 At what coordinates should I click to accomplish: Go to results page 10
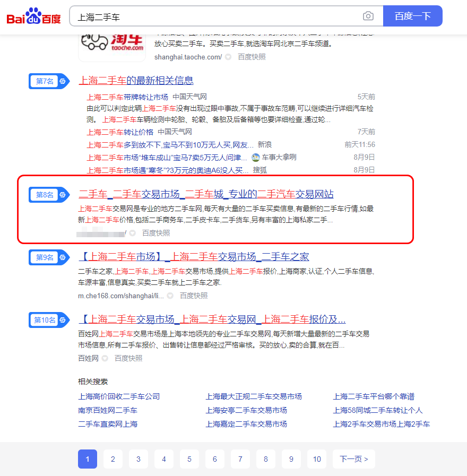pyautogui.click(x=317, y=459)
